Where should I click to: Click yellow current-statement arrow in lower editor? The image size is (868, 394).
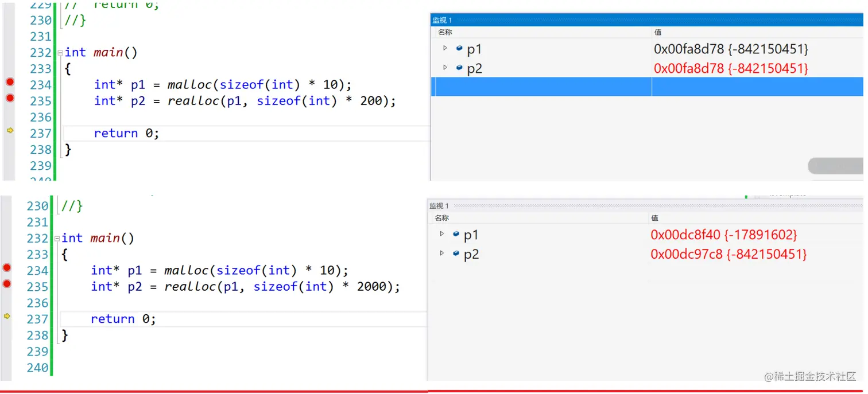tap(7, 316)
